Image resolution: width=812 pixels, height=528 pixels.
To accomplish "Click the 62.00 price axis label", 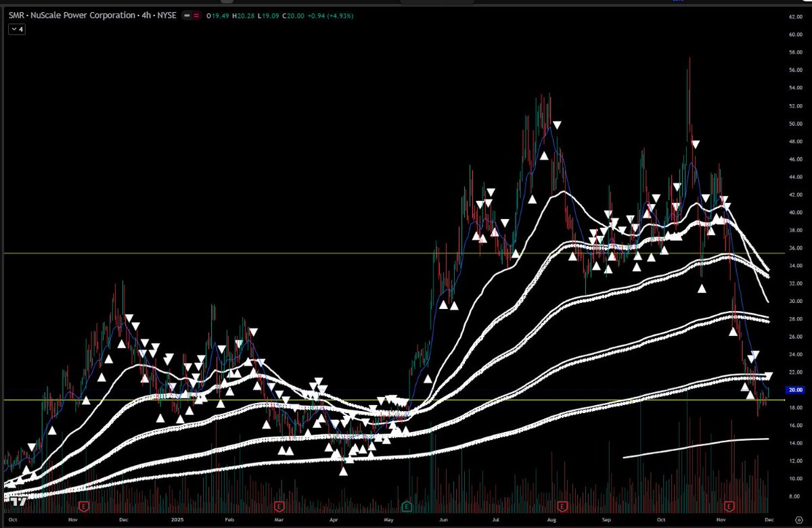I will 796,17.
